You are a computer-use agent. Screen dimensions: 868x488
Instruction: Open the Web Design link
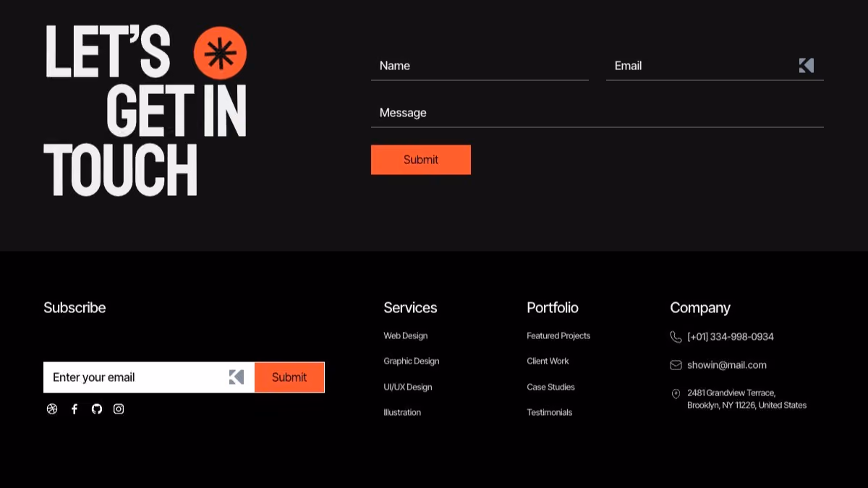pos(406,335)
